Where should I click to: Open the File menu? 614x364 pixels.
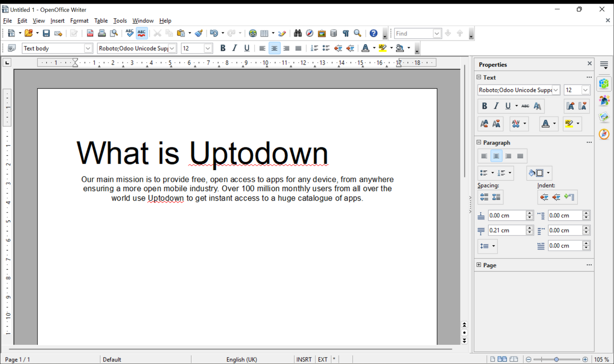point(7,20)
